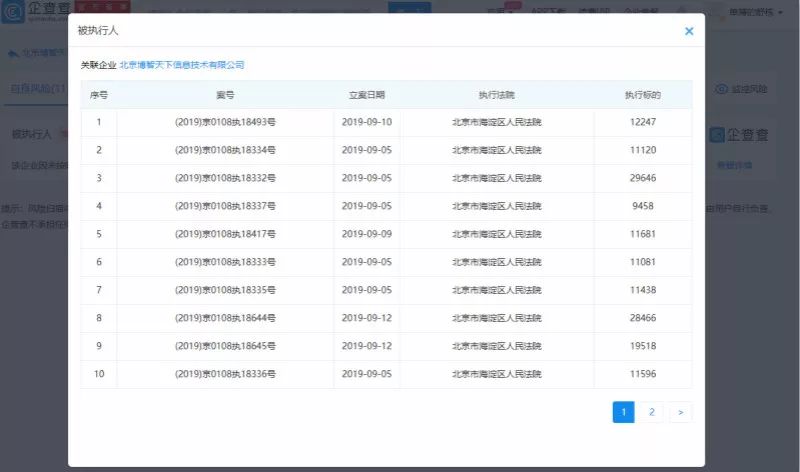Select case number (2019)京0108执18335号
800x472 pixels.
tap(225, 290)
